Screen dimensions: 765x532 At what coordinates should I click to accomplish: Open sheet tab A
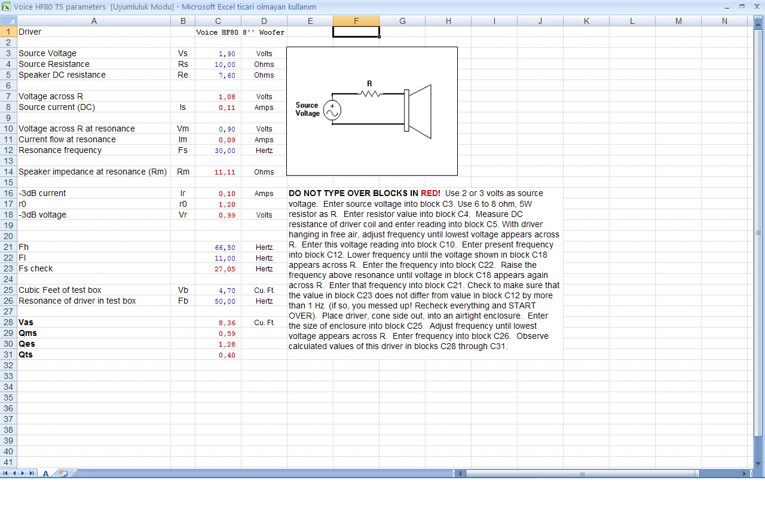(45, 473)
